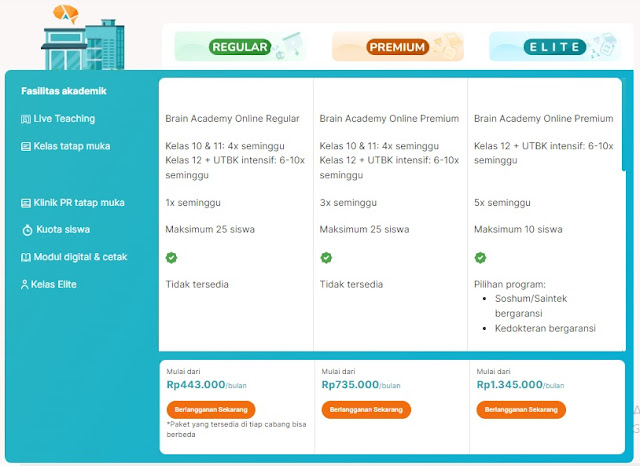640x466 pixels.
Task: Click the Pilihan program: text
Action: 510,284
